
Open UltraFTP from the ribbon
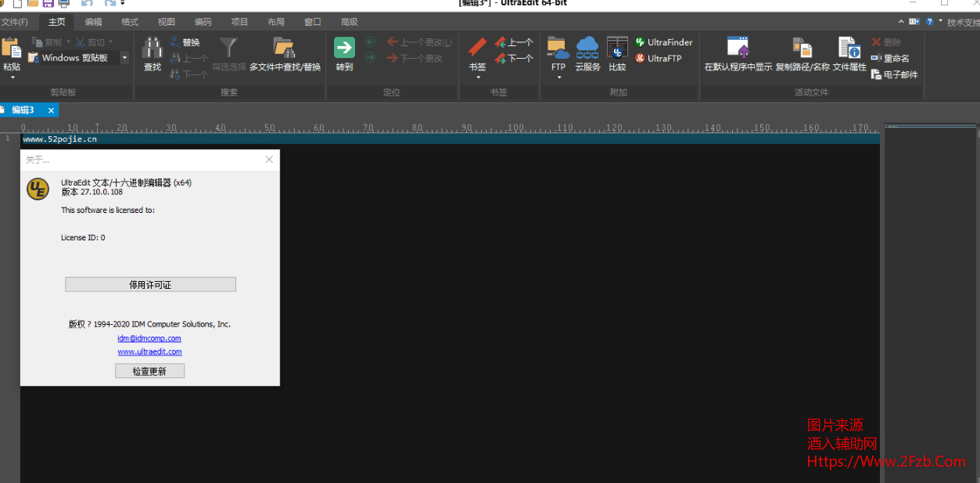pyautogui.click(x=658, y=59)
